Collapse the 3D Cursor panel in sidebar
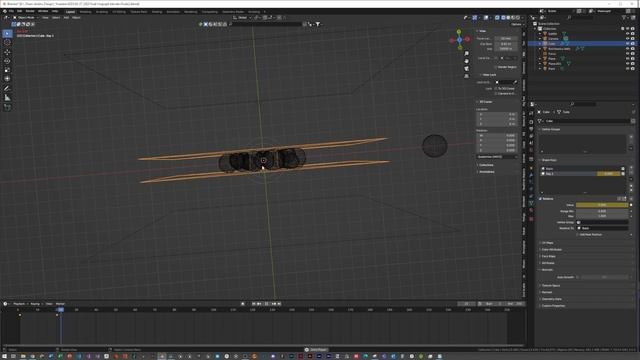 pyautogui.click(x=485, y=102)
